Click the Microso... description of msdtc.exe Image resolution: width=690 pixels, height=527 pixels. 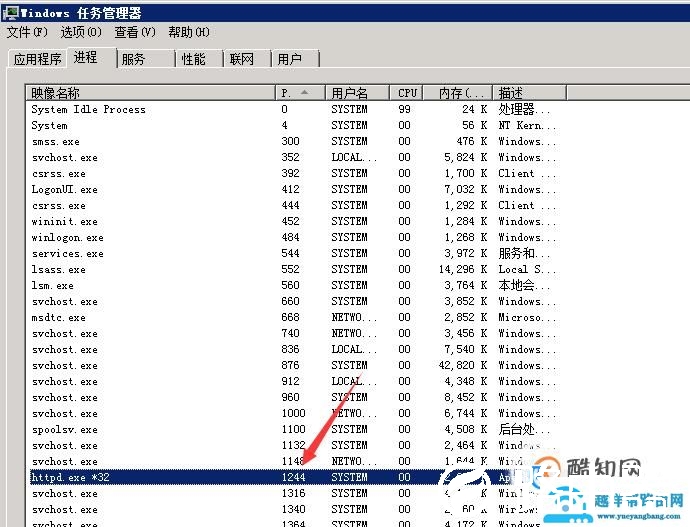pyautogui.click(x=527, y=317)
